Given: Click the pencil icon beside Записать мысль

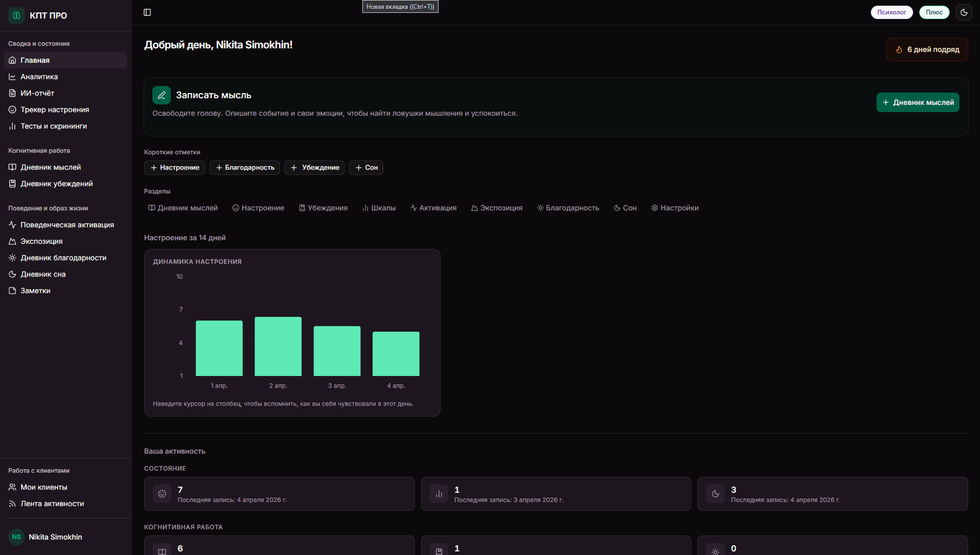Looking at the screenshot, I should [162, 95].
